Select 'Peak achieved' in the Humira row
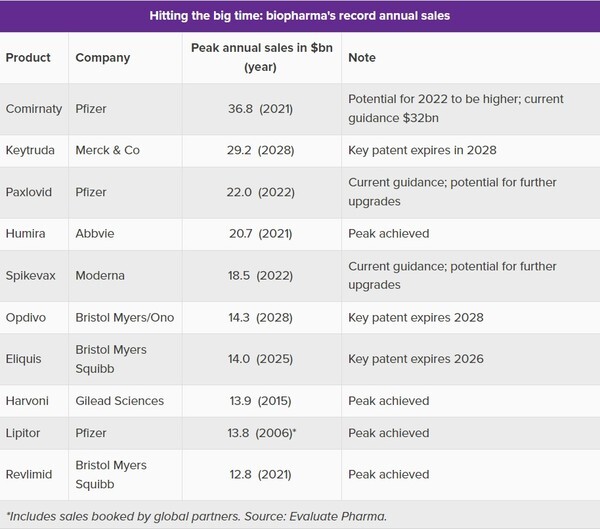Screen dimensions: 600x529 click(x=388, y=233)
